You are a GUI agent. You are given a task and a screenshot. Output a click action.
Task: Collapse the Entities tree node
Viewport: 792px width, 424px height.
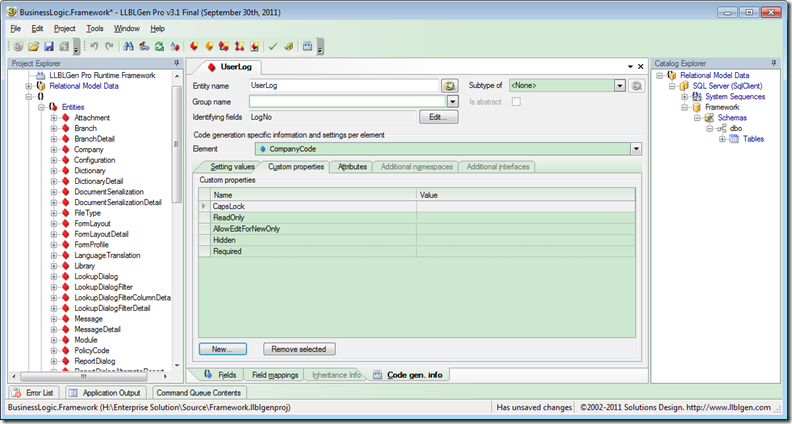point(41,107)
